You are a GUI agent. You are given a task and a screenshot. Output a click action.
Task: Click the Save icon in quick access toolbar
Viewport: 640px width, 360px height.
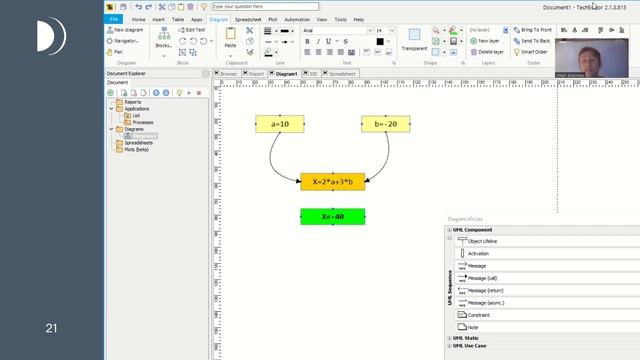(123, 7)
